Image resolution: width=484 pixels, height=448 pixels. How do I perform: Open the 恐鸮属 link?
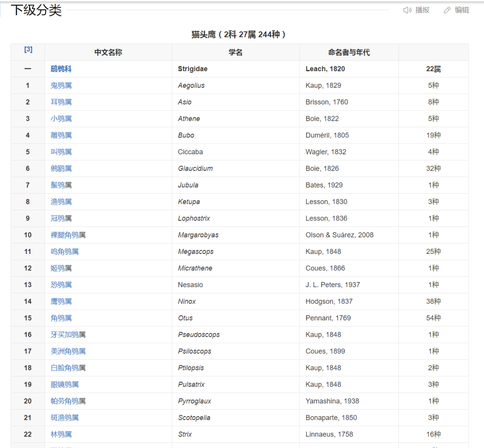(61, 285)
